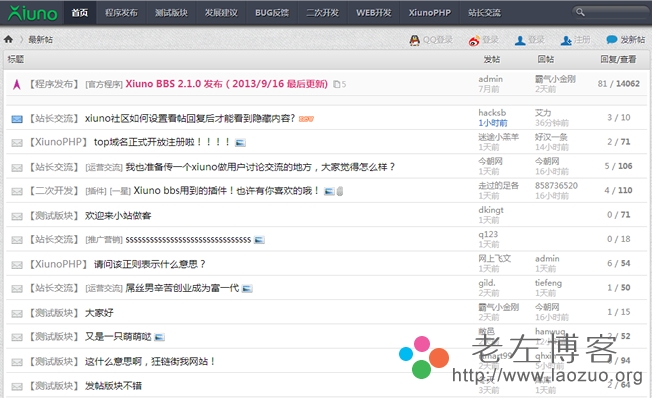Click the 发新帖 speech bubble icon
Image resolution: width=652 pixels, height=398 pixels.
click(612, 40)
